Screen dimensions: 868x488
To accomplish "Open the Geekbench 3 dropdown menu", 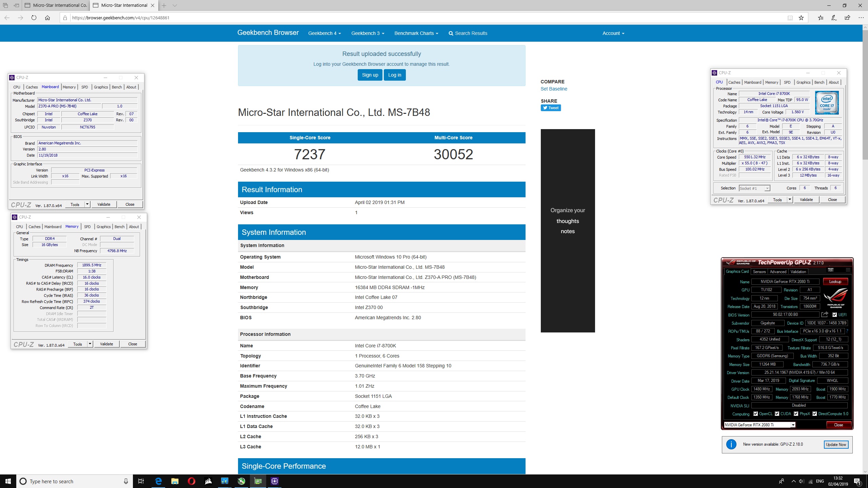I will point(368,33).
